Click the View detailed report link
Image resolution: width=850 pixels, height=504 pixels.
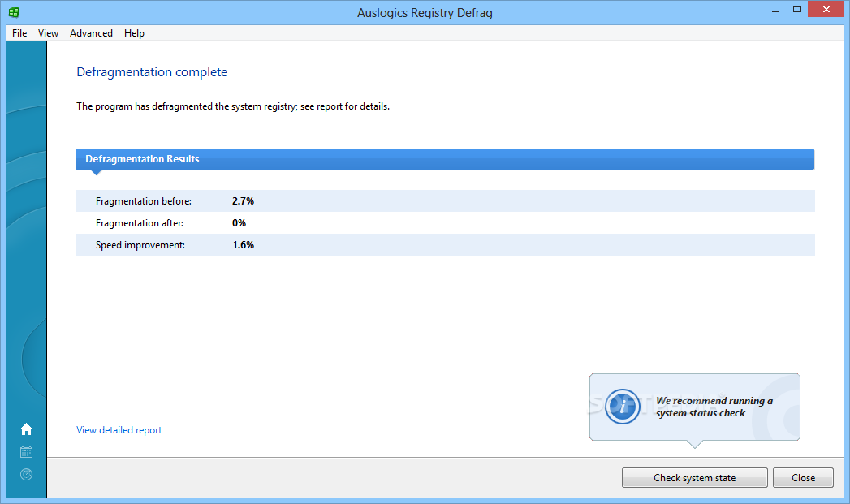click(x=119, y=430)
